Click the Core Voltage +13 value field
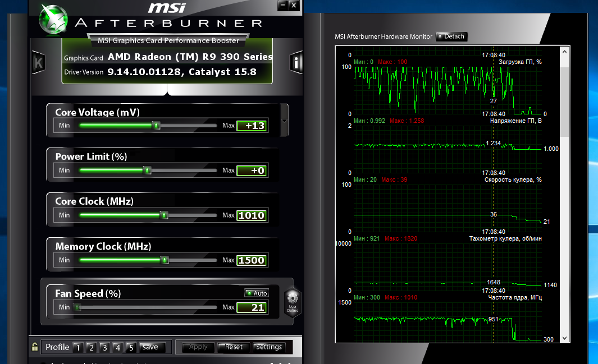The width and height of the screenshot is (598, 364). pyautogui.click(x=252, y=126)
